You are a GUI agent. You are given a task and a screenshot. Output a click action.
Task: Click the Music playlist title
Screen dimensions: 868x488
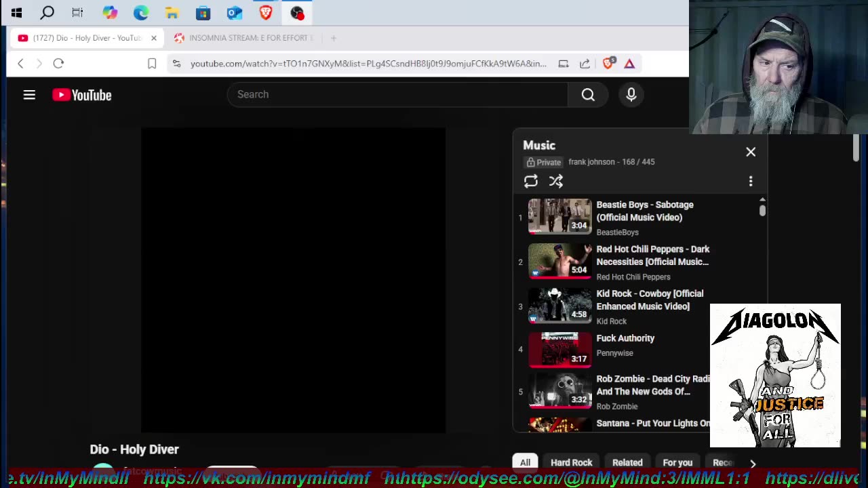click(539, 145)
